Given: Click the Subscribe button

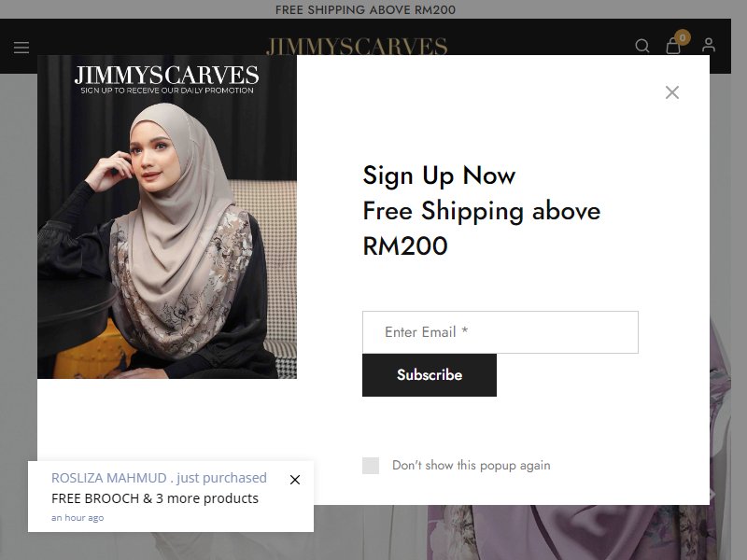Looking at the screenshot, I should [430, 375].
